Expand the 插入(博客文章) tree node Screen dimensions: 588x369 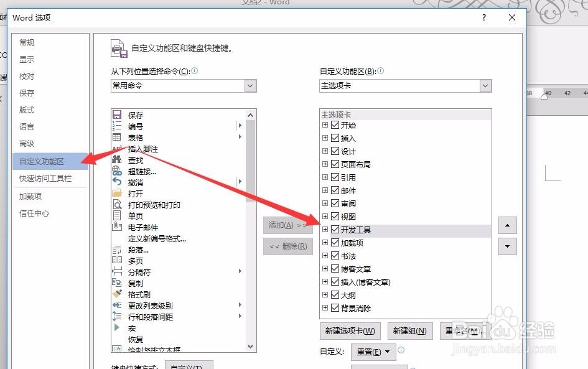pyautogui.click(x=325, y=282)
